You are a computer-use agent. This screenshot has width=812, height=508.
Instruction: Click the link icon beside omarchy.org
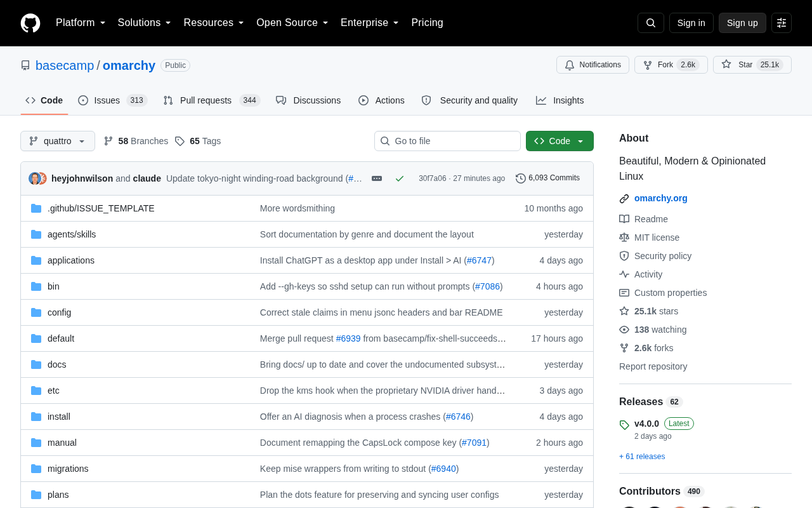(624, 198)
